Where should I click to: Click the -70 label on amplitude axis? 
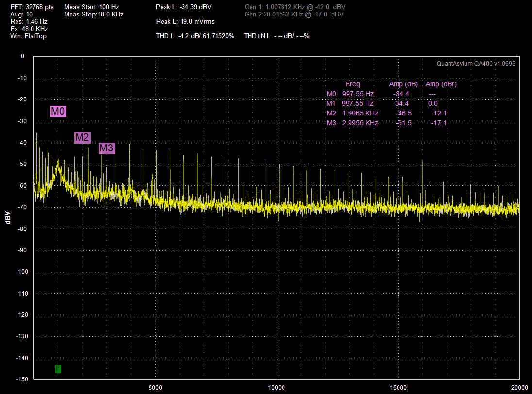coord(22,207)
